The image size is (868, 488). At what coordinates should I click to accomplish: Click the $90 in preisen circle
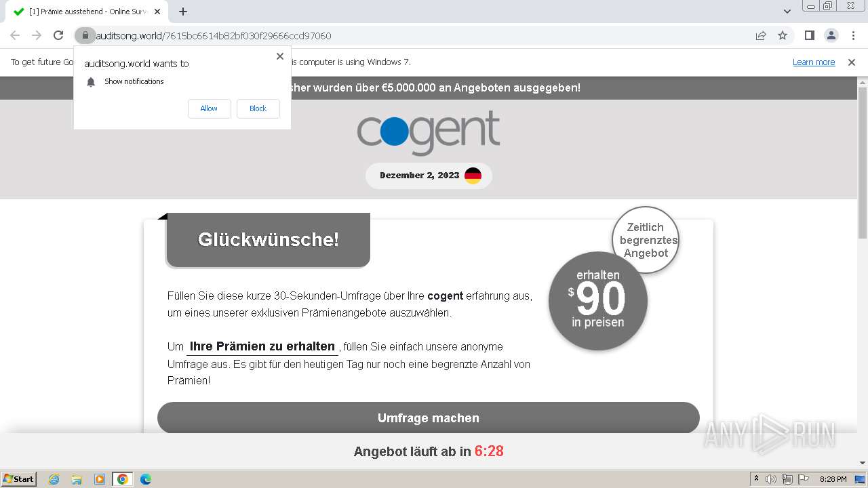597,300
